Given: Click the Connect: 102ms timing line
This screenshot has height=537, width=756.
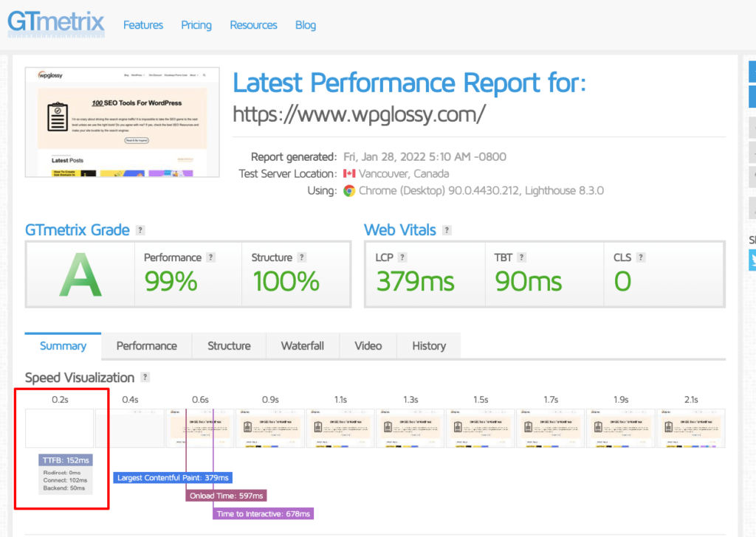Looking at the screenshot, I should 65,480.
